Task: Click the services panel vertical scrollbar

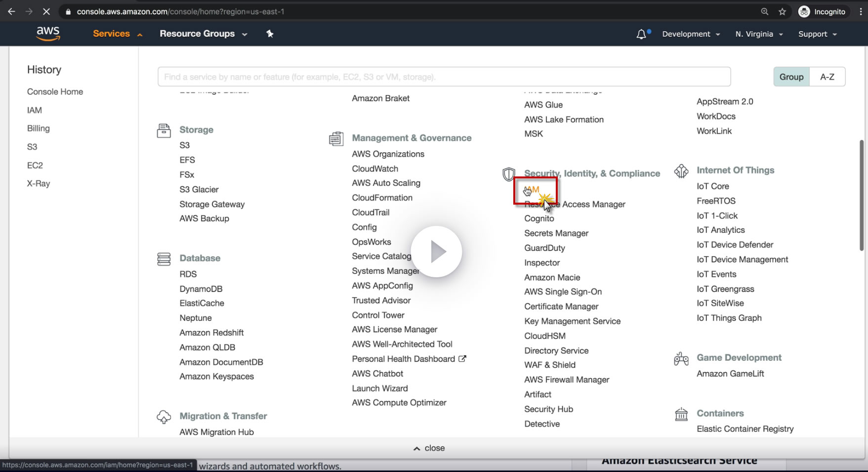Action: pos(863,195)
